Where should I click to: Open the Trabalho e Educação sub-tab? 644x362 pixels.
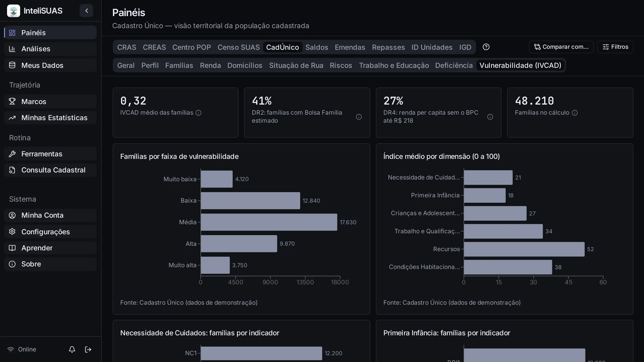394,65
